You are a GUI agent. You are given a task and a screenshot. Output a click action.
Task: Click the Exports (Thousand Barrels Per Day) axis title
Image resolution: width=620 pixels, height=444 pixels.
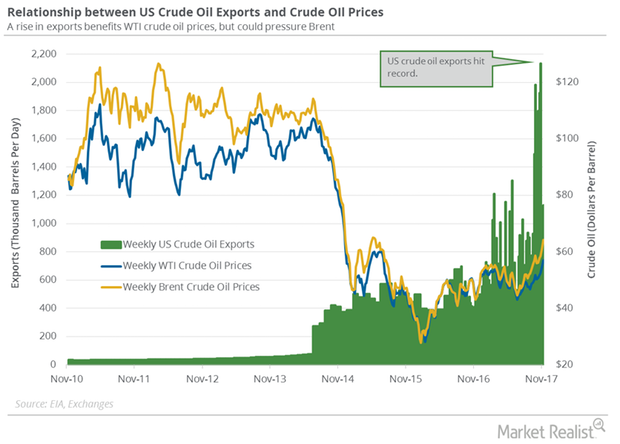[x=15, y=203]
